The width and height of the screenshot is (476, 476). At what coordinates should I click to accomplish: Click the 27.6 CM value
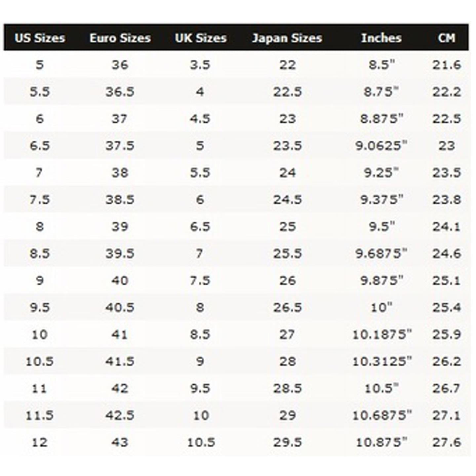point(447,442)
